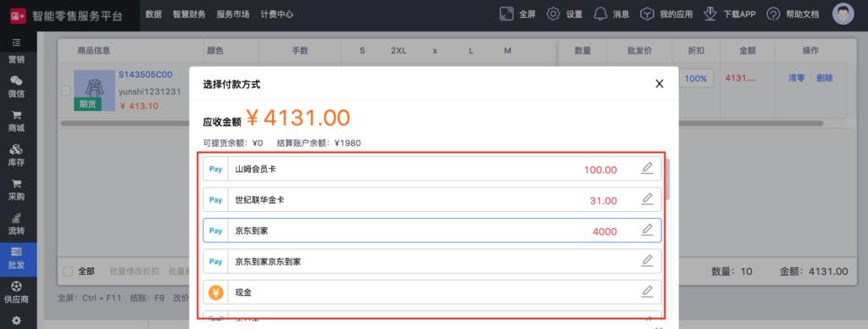Screen dimensions: 868x329
Task: Edit amount for 世纪联华金卡
Action: tap(647, 199)
